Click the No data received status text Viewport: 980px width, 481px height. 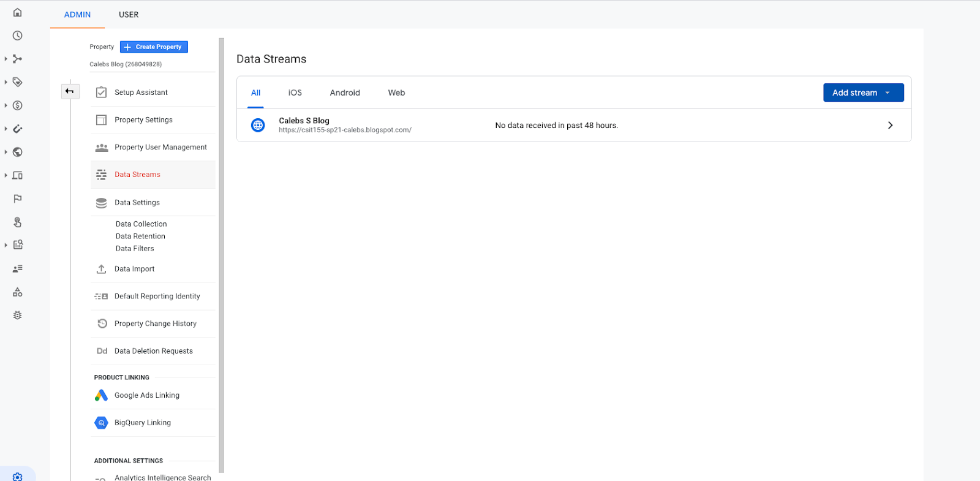tap(557, 126)
